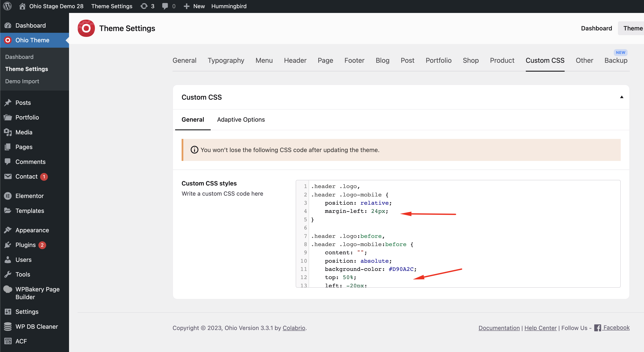644x352 pixels.
Task: Open the Portfolio settings tab
Action: point(438,60)
